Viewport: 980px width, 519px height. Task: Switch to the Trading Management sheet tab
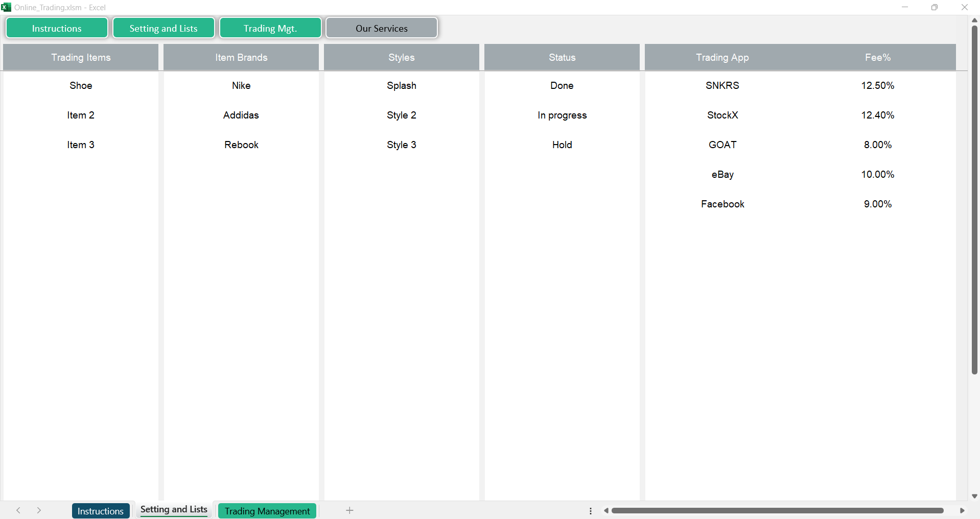pos(267,511)
